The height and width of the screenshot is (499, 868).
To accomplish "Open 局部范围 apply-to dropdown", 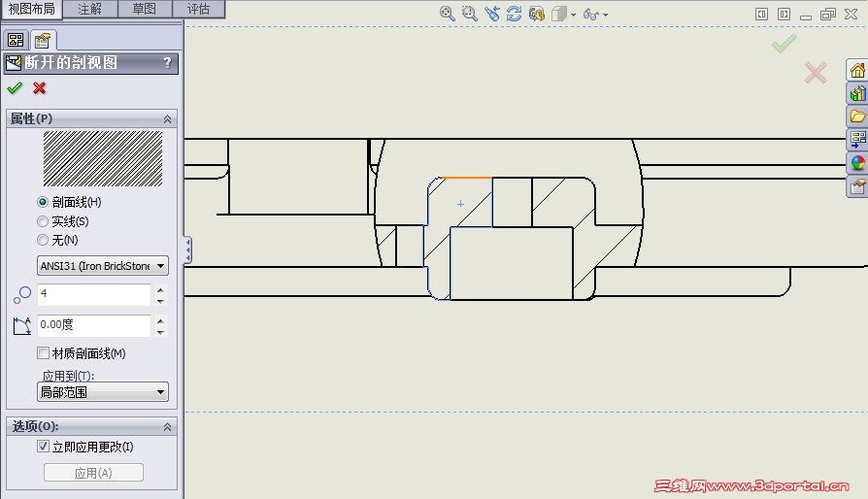I will point(103,392).
